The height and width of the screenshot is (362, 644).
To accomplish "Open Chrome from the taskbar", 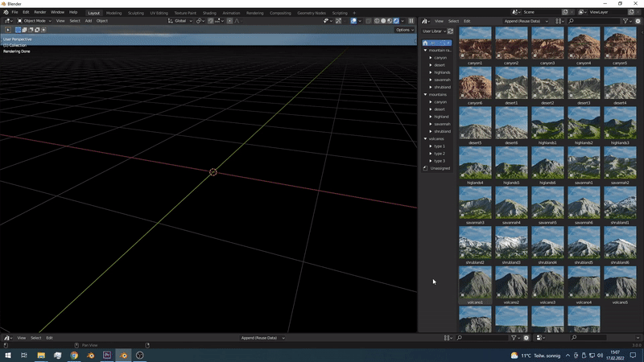I will tap(74, 355).
